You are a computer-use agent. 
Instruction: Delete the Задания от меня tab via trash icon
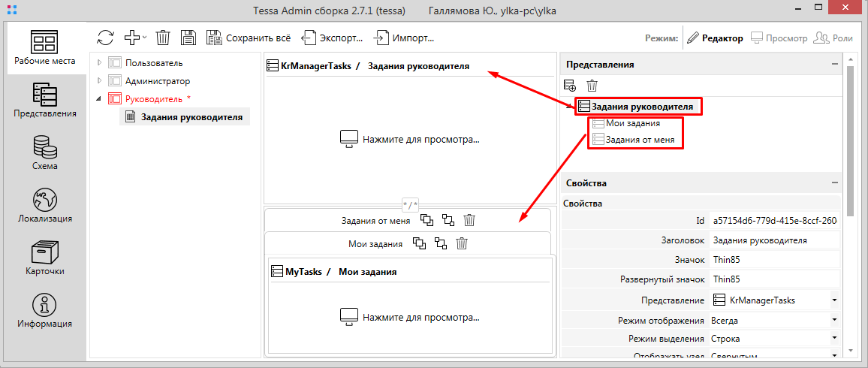(469, 220)
